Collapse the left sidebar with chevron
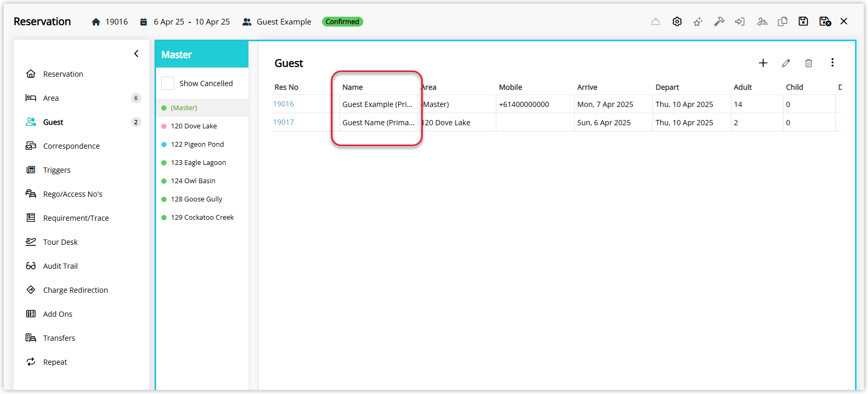The width and height of the screenshot is (868, 394). click(x=136, y=54)
